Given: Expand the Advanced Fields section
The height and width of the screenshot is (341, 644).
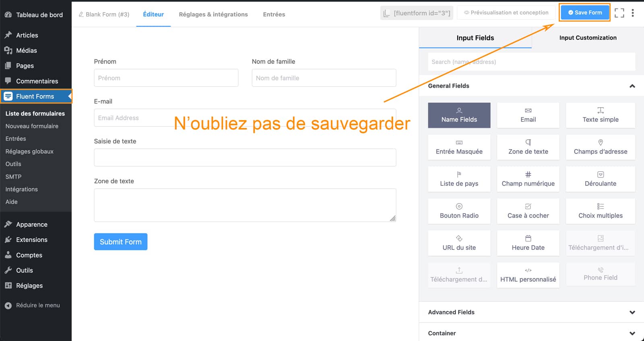Looking at the screenshot, I should coord(531,312).
